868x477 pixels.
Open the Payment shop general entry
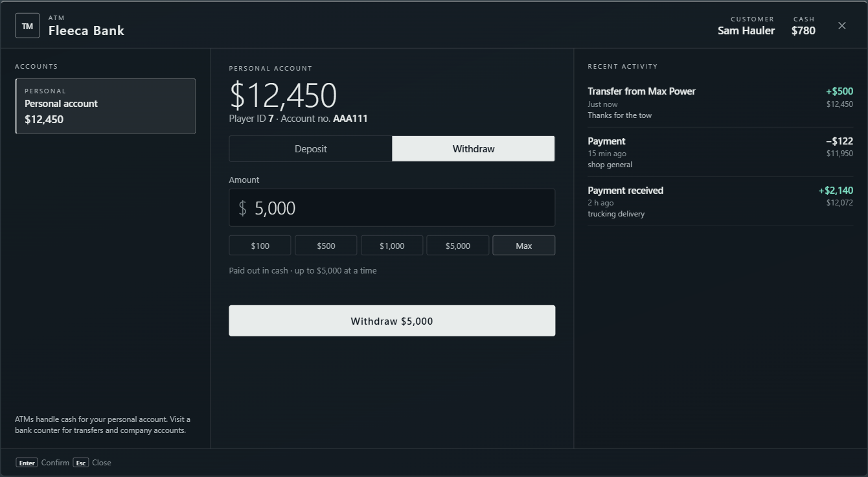720,152
